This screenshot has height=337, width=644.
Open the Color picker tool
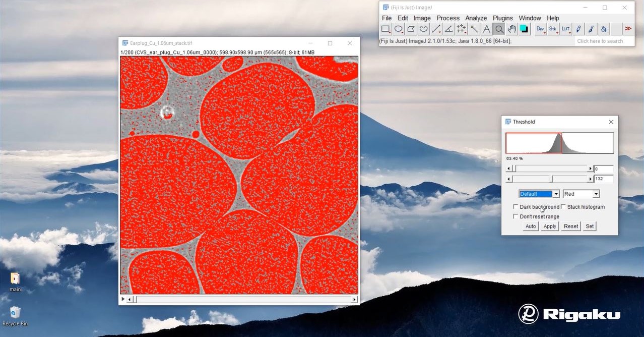(523, 29)
